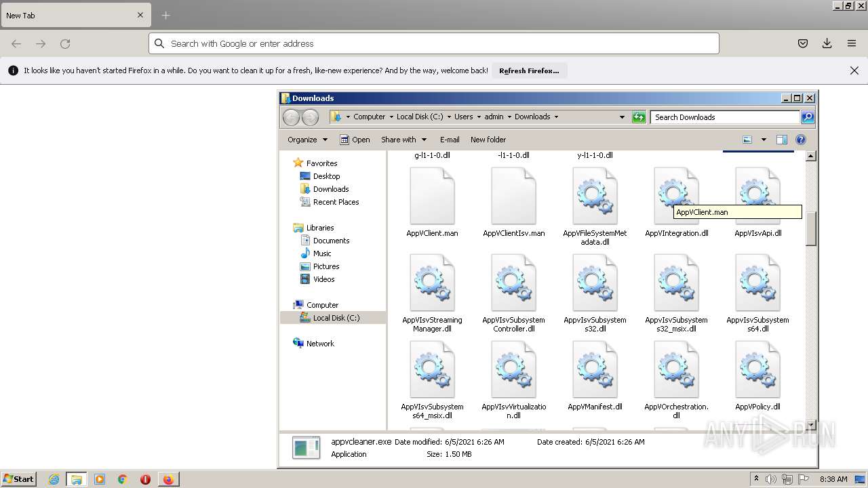Open the Organize menu
The height and width of the screenshot is (488, 868).
307,140
